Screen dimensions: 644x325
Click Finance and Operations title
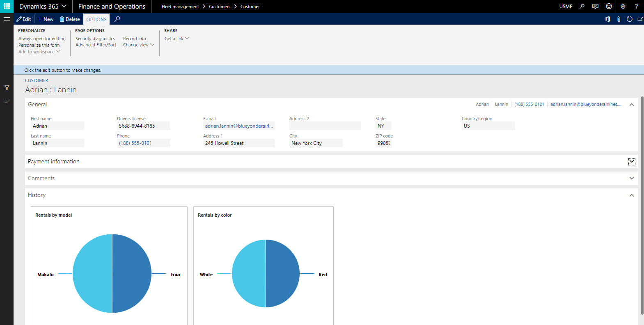click(112, 6)
